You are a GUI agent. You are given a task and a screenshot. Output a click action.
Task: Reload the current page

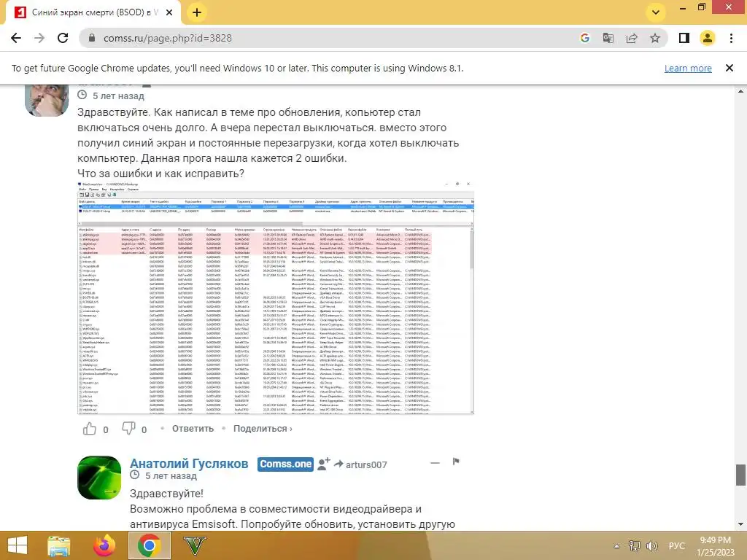click(63, 38)
